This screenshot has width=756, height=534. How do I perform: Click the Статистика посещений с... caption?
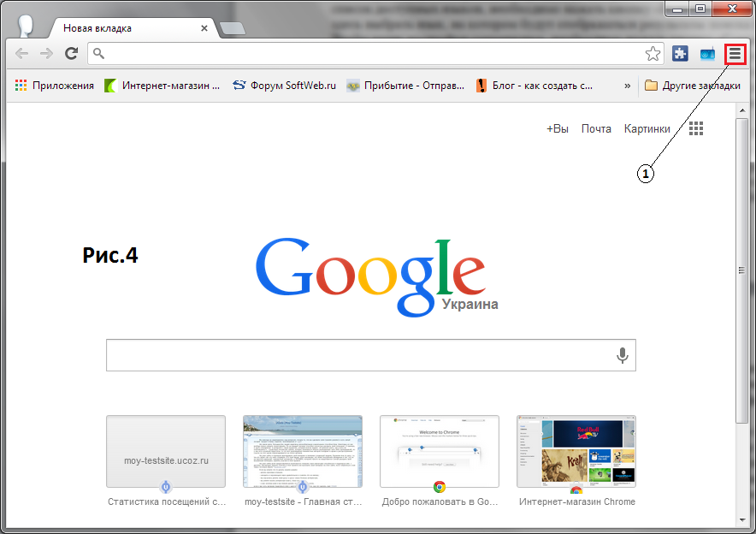point(167,501)
